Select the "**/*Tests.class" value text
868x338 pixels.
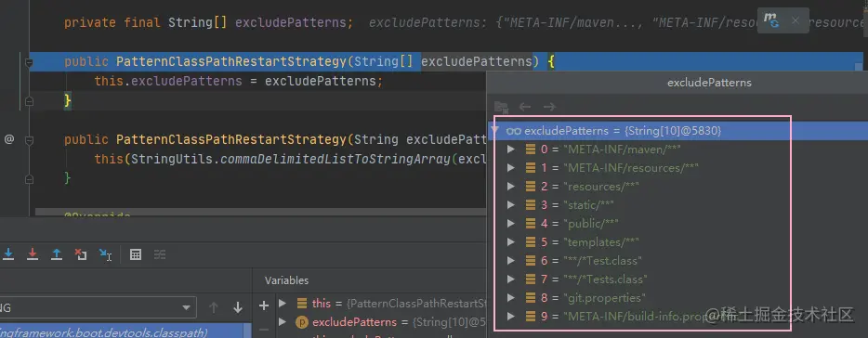[x=605, y=279]
